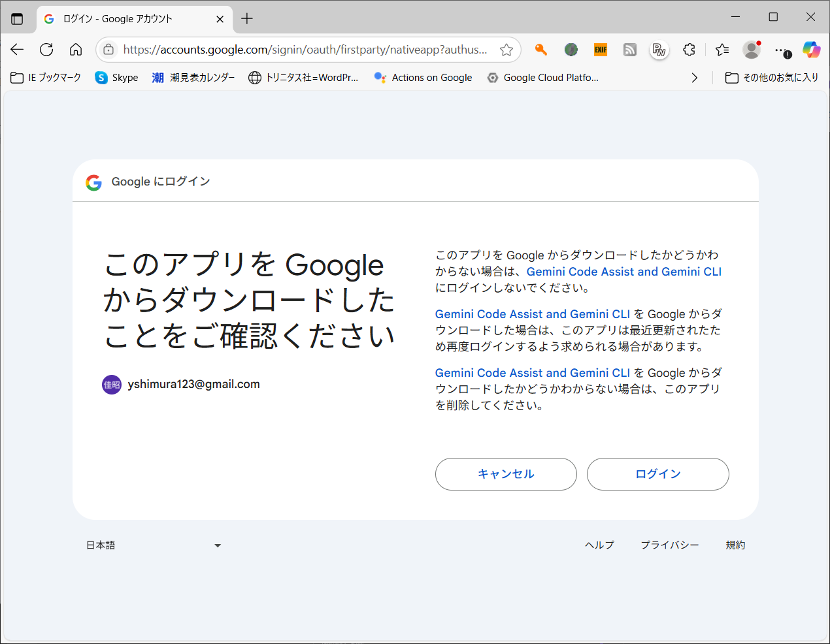Open the green globe extension icon
The width and height of the screenshot is (830, 644).
click(571, 50)
